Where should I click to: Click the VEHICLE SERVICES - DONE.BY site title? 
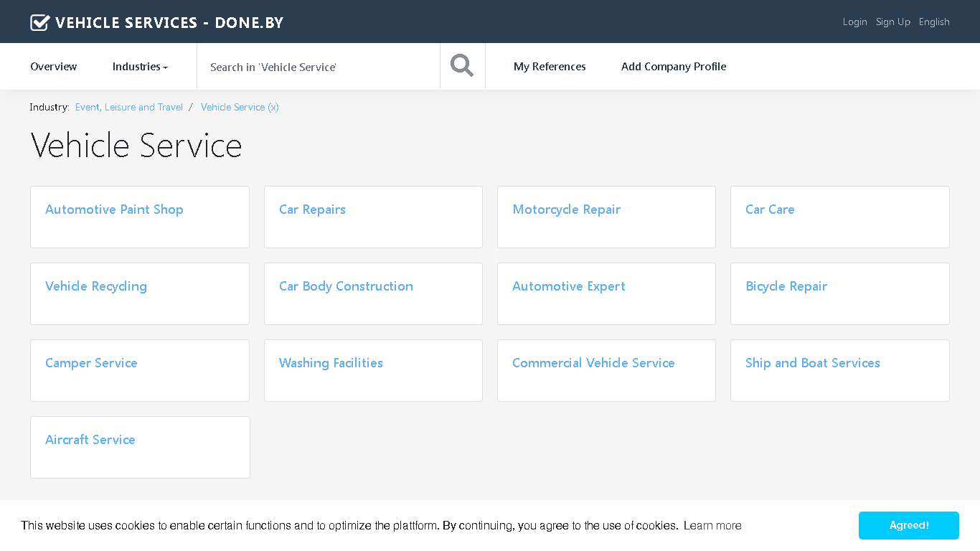169,22
